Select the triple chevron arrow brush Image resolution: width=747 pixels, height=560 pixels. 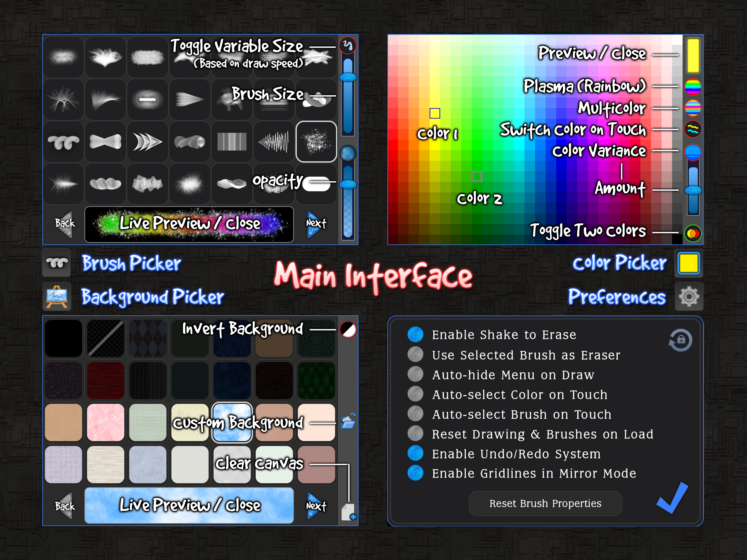coord(148,142)
